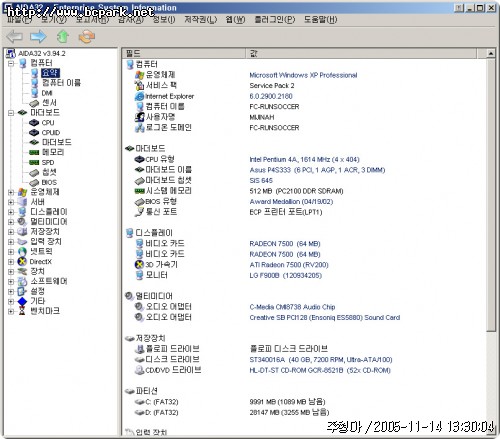Click the 컴퓨터 이름 icon in the tree
The width and height of the screenshot is (500, 439).
(35, 83)
